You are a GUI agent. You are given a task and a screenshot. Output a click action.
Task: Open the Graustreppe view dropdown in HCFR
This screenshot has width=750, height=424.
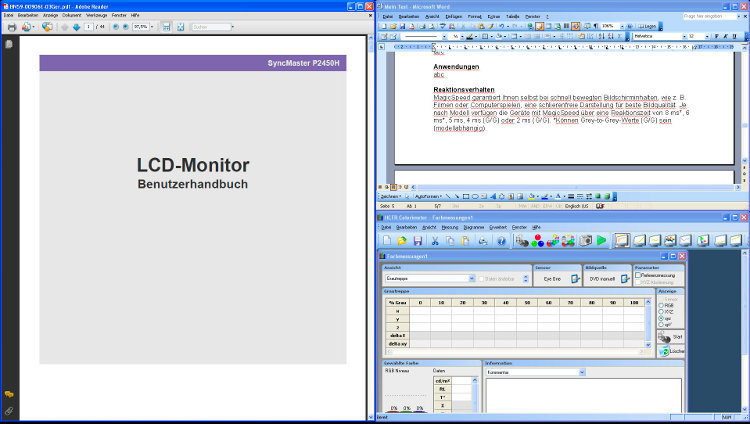472,279
